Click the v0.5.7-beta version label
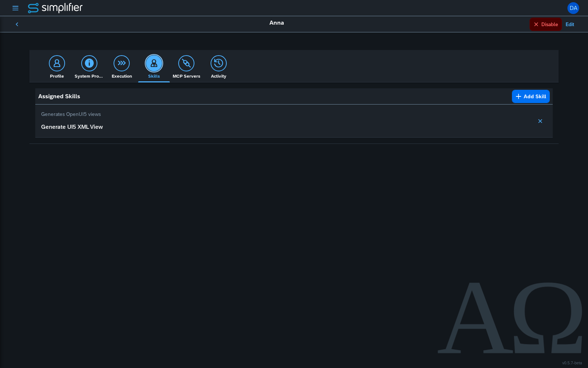The image size is (588, 368). tap(572, 363)
